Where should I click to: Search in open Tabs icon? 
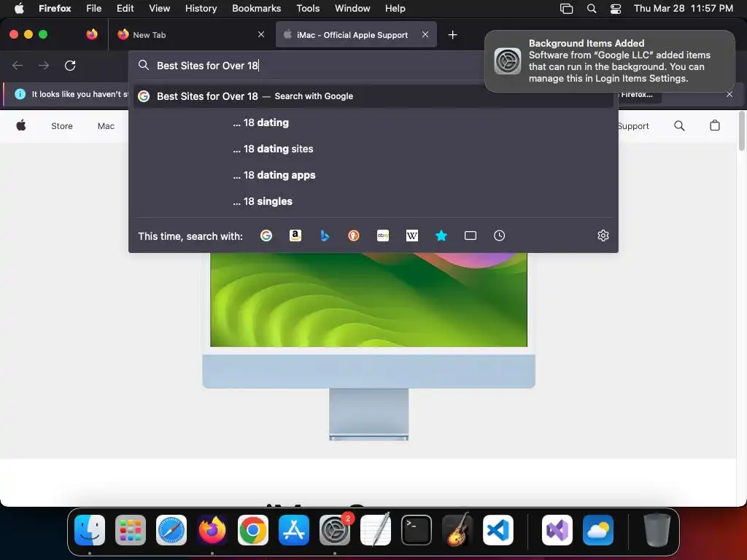pos(471,236)
